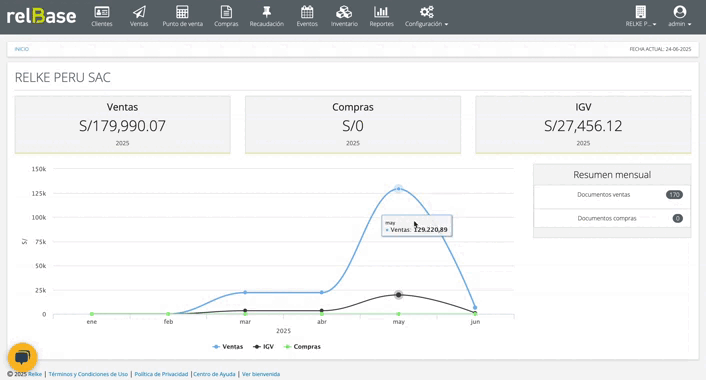Viewport: 706px width, 380px height.
Task: Click the 170 documents badge
Action: coord(674,195)
